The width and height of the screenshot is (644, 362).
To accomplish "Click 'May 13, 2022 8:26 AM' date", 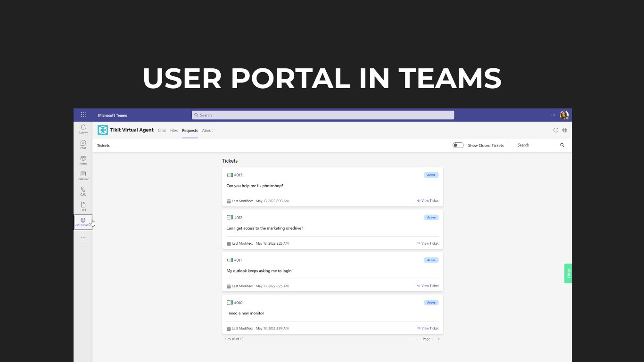I will (272, 243).
